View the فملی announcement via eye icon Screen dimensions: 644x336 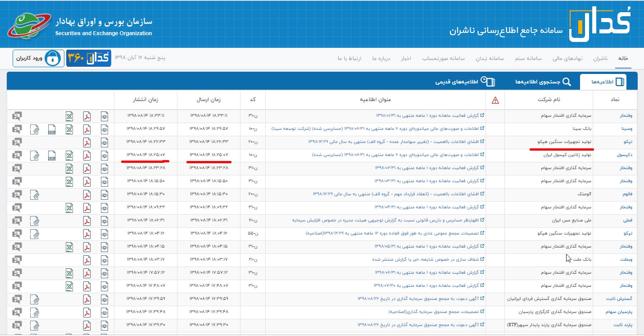(x=104, y=221)
